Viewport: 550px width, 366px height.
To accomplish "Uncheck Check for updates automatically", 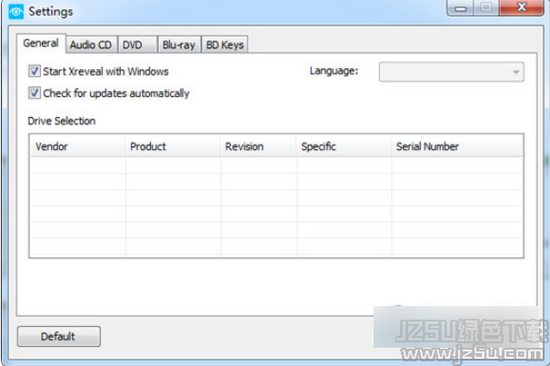I will coord(34,93).
